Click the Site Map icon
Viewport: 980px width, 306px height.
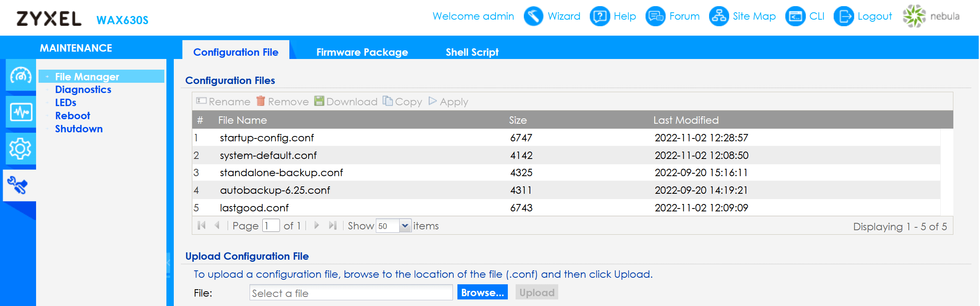pyautogui.click(x=719, y=16)
